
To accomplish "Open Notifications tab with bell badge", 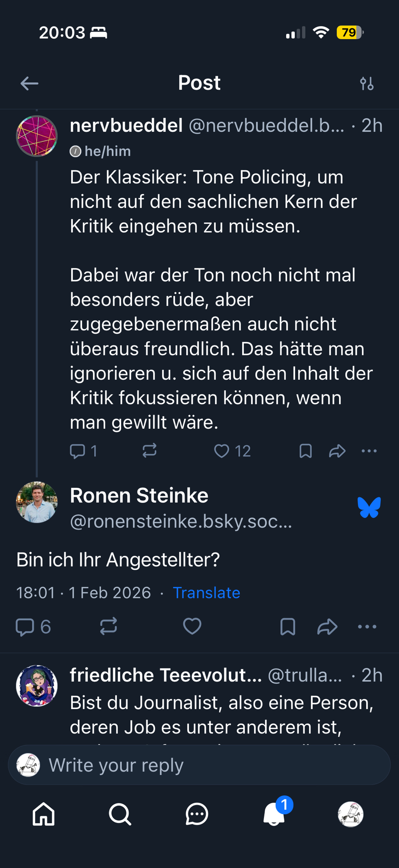I will pos(274,814).
